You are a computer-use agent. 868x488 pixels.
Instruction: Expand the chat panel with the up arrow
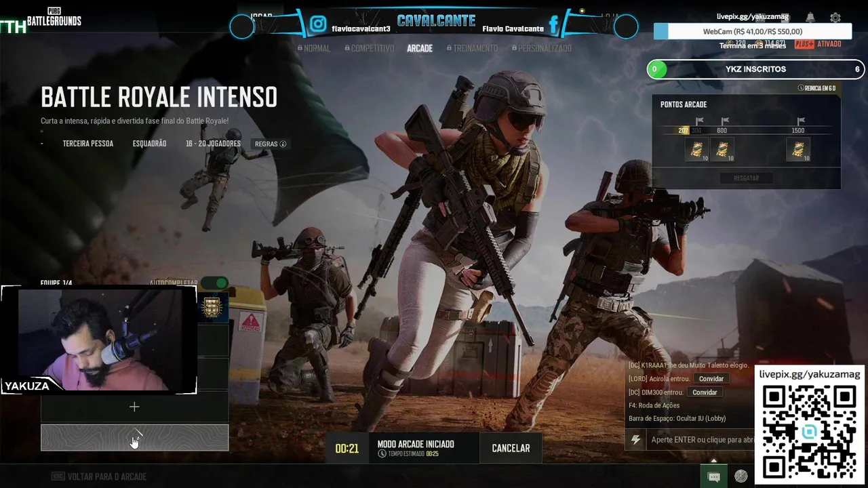point(713,461)
